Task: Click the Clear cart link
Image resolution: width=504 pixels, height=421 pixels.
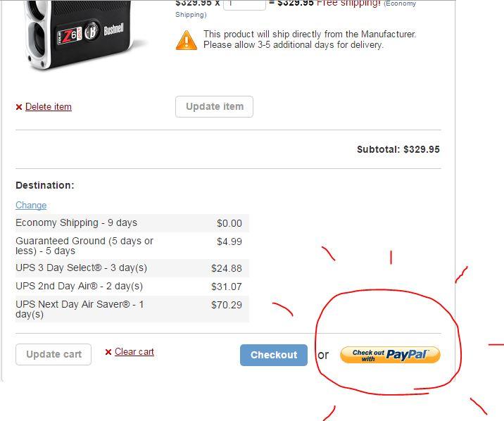Action: [x=134, y=352]
